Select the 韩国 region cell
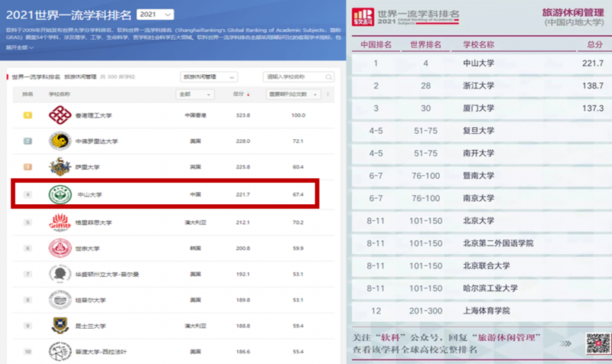This screenshot has height=364, width=612. pos(195,248)
